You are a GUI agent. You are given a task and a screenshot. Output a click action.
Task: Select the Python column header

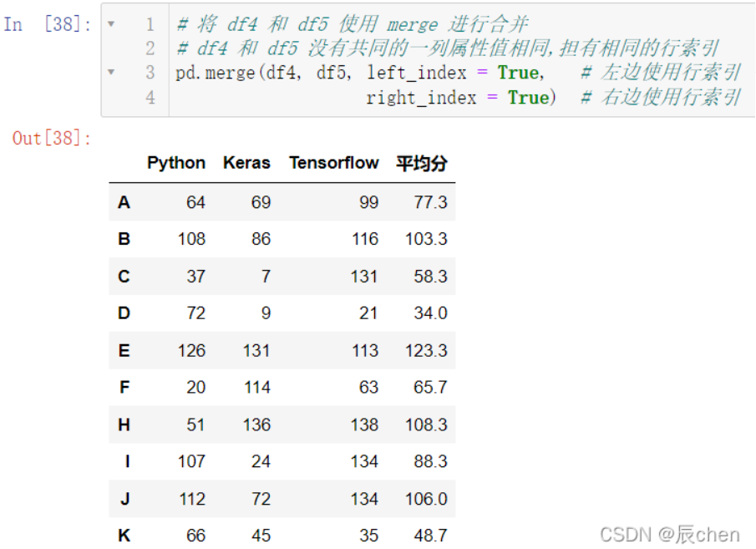tap(176, 163)
